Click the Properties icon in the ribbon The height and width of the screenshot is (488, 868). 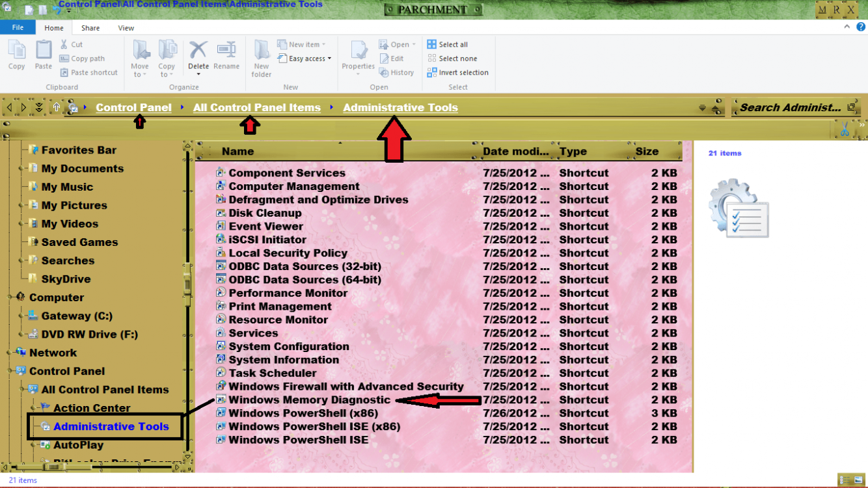pyautogui.click(x=359, y=50)
